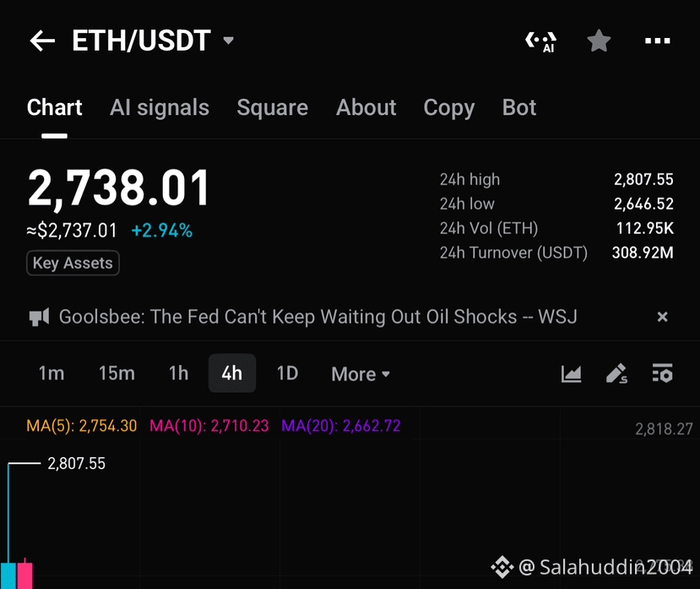The width and height of the screenshot is (700, 589).
Task: Go back using the arrow icon
Action: pyautogui.click(x=42, y=41)
